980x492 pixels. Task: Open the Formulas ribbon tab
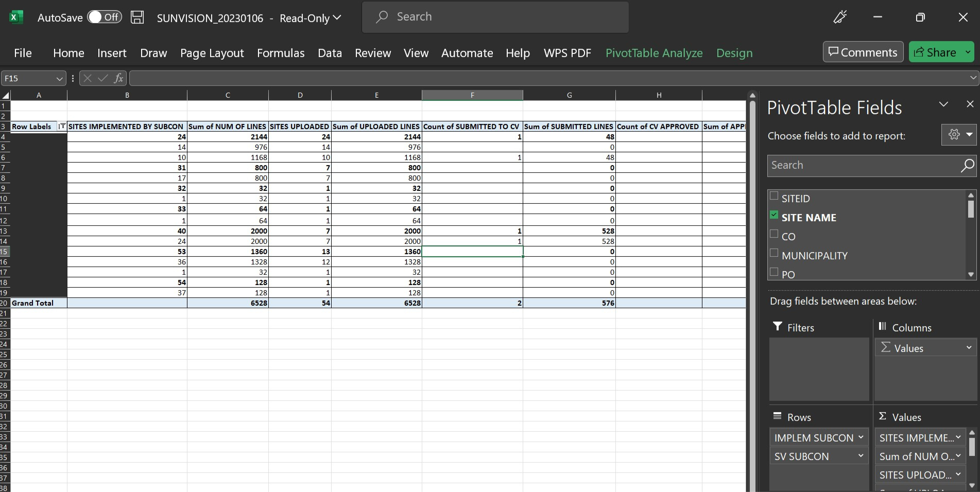[281, 53]
